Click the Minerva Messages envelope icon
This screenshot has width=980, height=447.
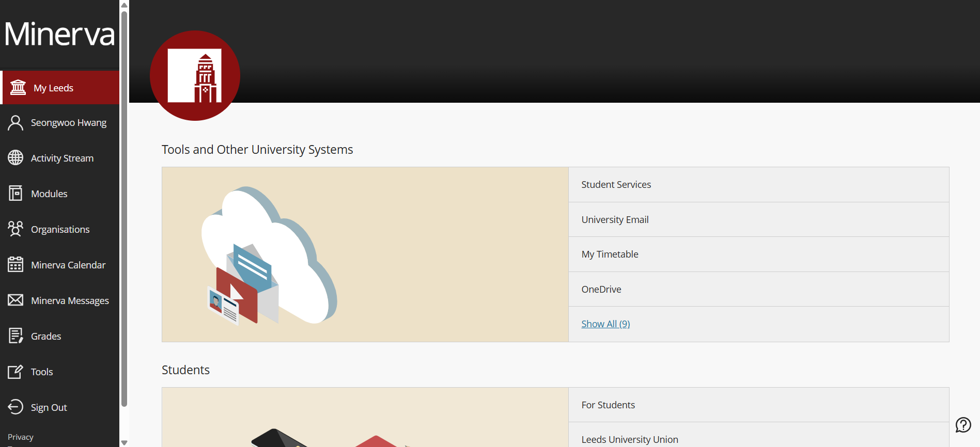15,300
